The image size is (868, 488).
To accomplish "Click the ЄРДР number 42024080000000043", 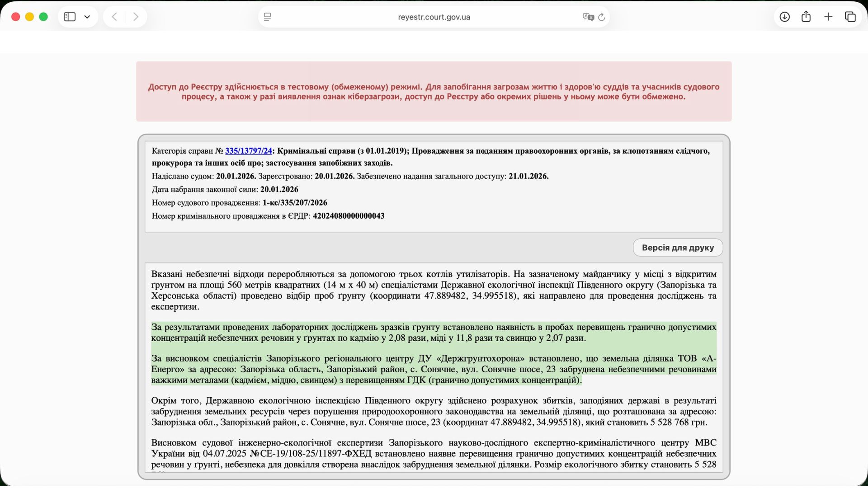I will point(349,216).
